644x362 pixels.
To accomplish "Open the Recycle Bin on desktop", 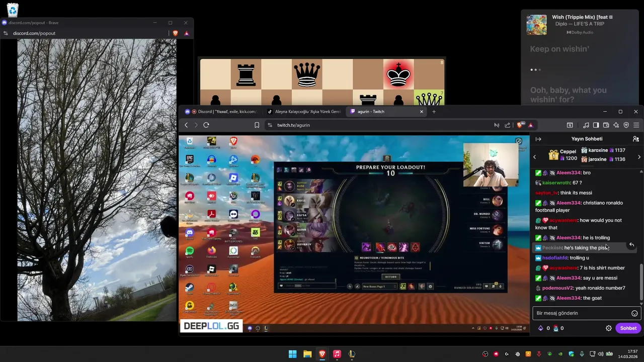I will 12,9.
